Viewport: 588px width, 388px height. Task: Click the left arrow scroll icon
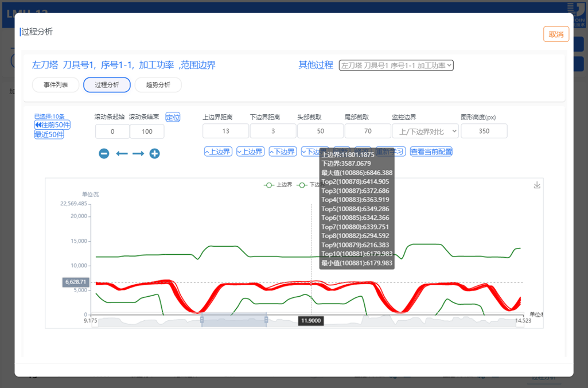122,153
